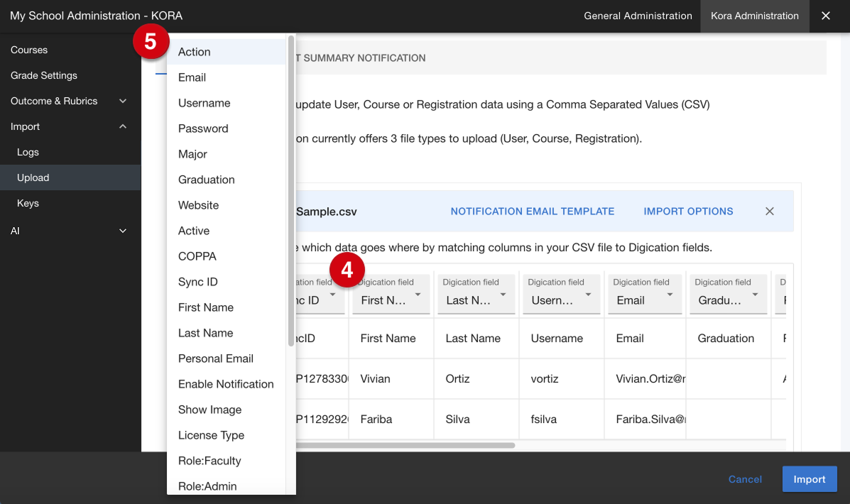Screen dimensions: 850x504
Task: Choose COPPA from the field list
Action: pos(226,256)
